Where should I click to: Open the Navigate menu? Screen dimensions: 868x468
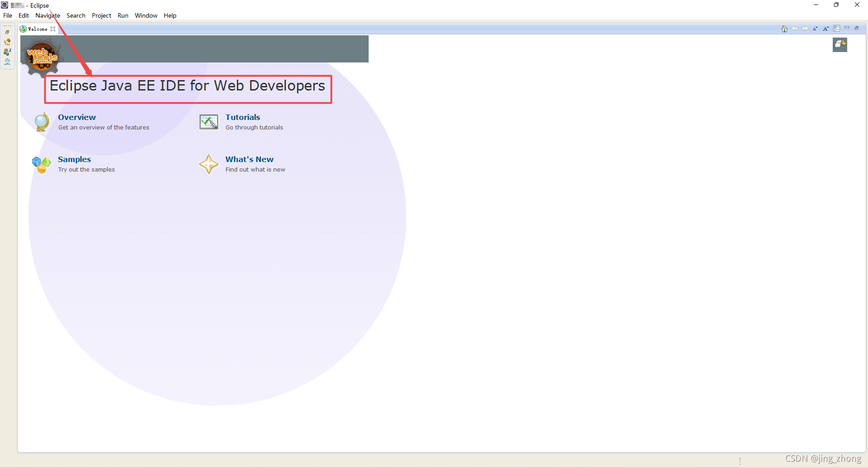47,15
